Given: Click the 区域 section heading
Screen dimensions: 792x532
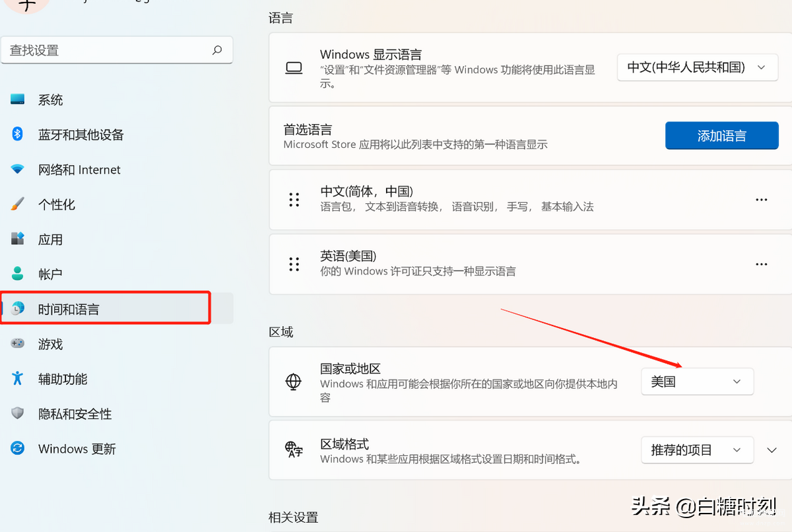Looking at the screenshot, I should (x=281, y=332).
